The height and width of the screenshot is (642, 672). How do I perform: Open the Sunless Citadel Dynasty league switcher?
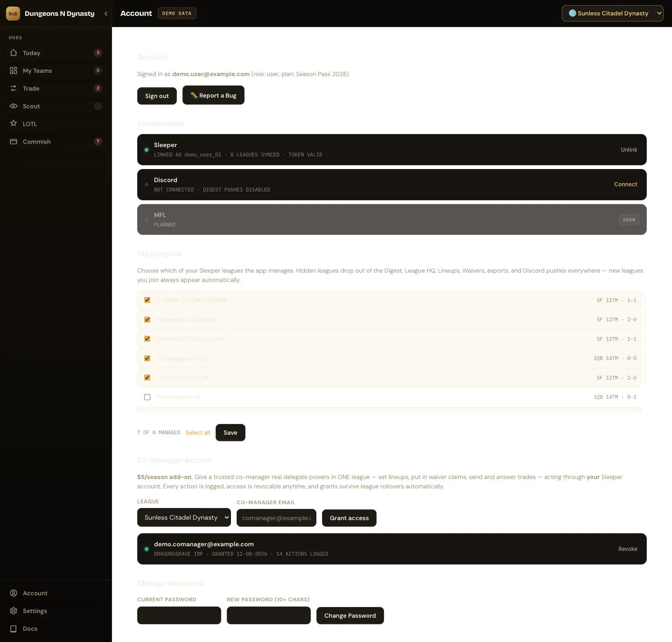[613, 14]
